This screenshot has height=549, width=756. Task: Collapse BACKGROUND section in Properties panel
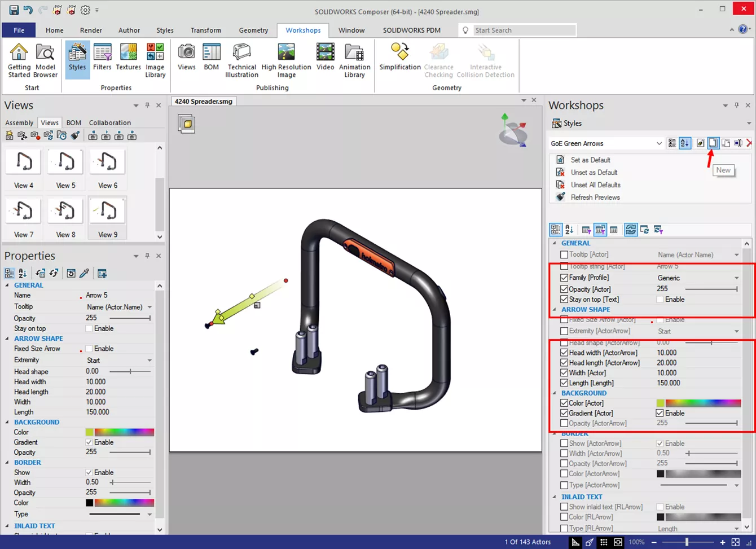7,422
